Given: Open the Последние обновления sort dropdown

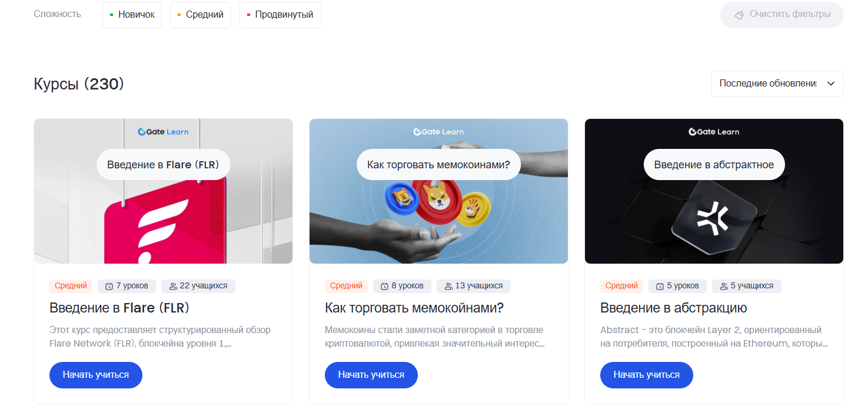Looking at the screenshot, I should point(777,84).
